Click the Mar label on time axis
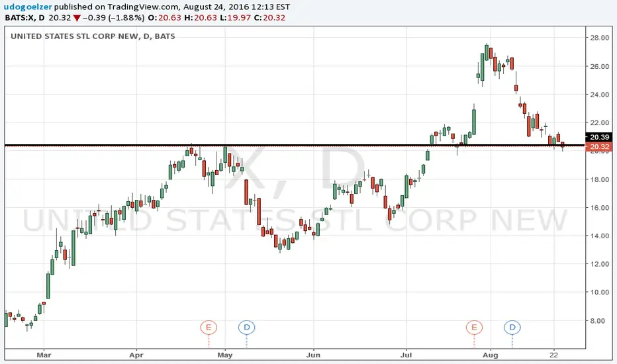 click(x=44, y=355)
